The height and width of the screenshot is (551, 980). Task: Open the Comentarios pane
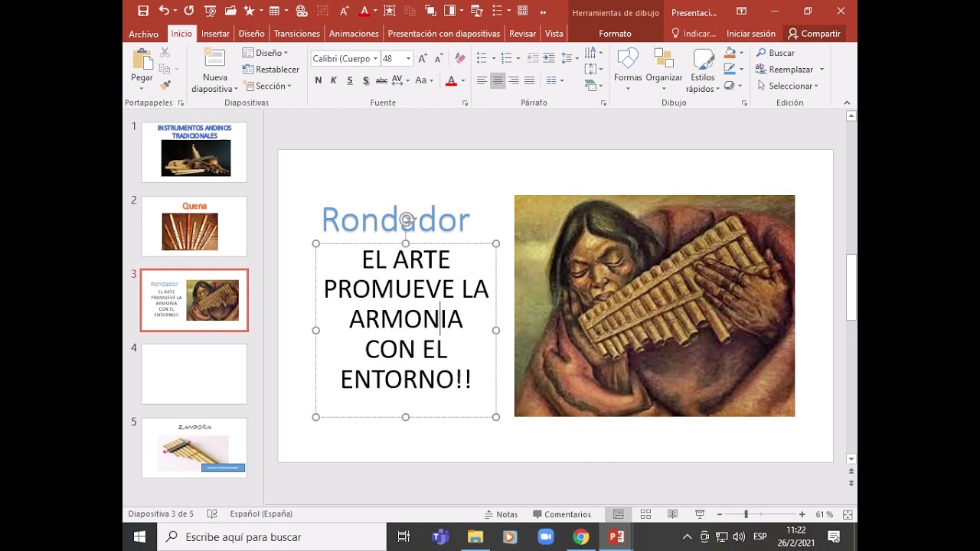[x=562, y=514]
